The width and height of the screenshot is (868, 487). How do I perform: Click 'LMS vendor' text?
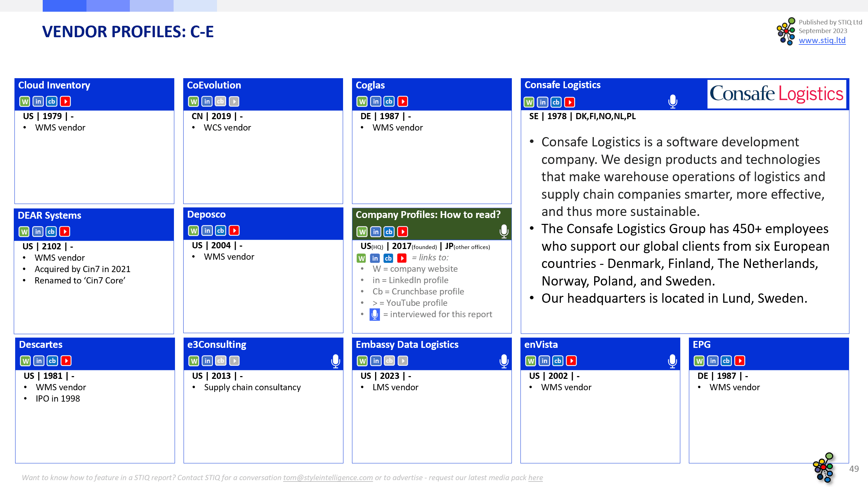point(395,387)
